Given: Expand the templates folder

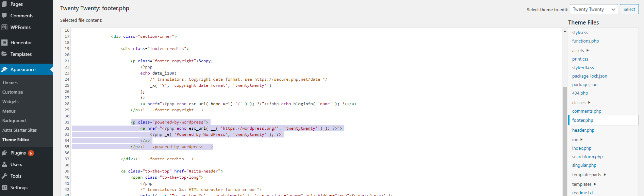Looking at the screenshot, I should [x=584, y=184].
